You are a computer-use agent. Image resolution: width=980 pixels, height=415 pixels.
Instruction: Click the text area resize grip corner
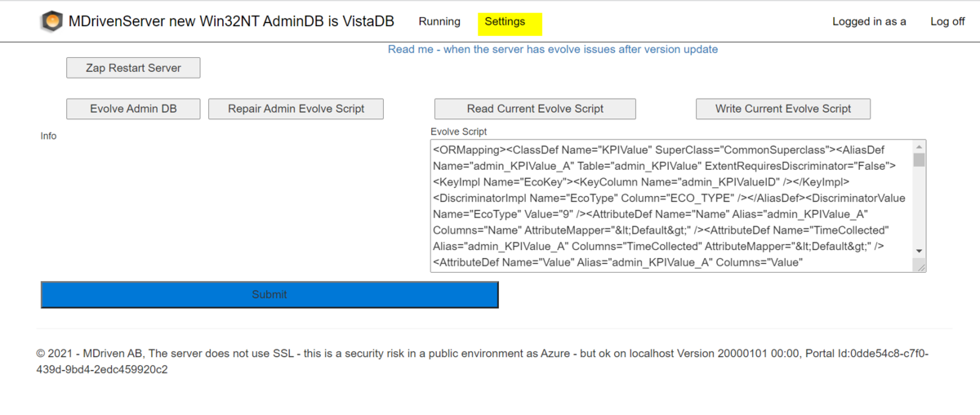pos(920,266)
